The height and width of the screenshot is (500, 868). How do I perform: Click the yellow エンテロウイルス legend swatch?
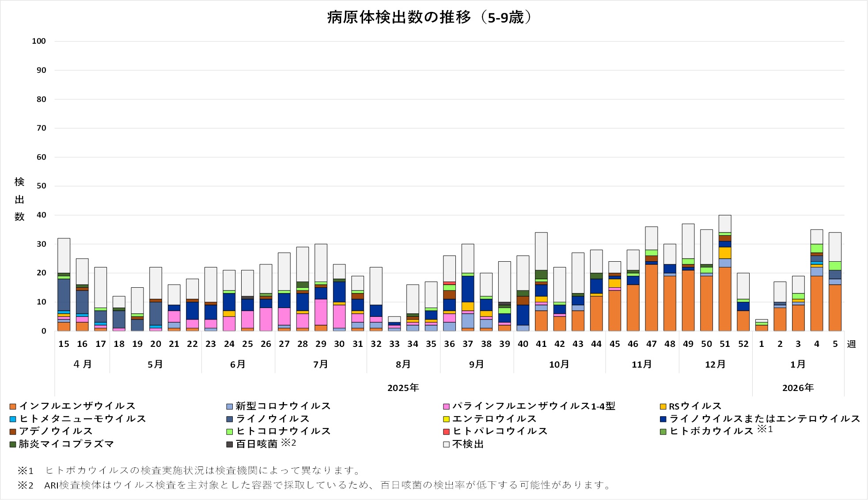coord(446,419)
